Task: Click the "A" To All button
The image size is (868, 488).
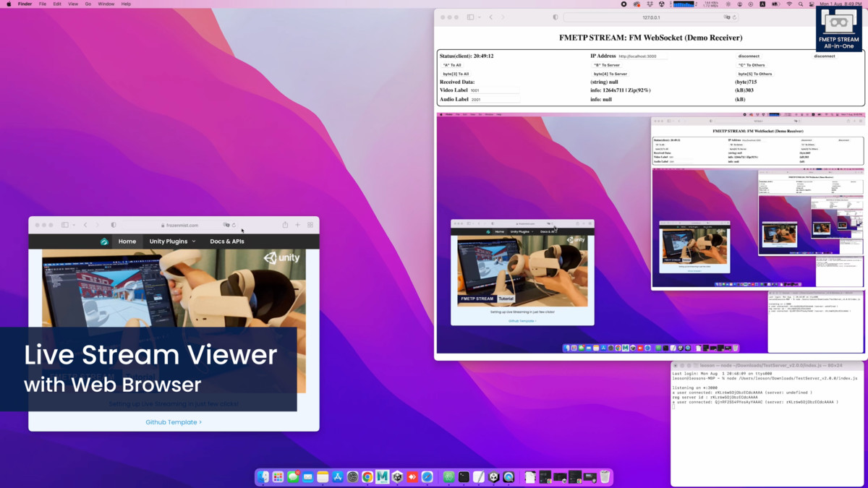Action: (x=451, y=65)
